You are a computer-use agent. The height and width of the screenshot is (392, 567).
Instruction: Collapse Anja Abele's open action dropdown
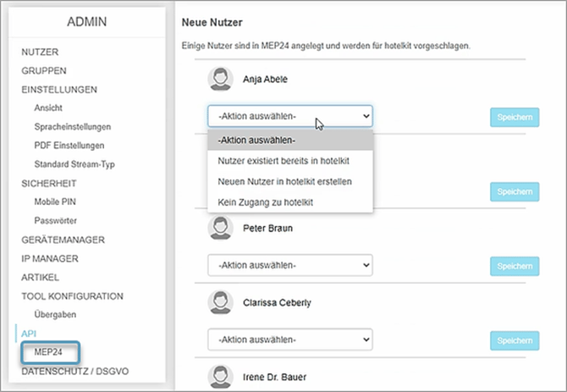coord(290,116)
